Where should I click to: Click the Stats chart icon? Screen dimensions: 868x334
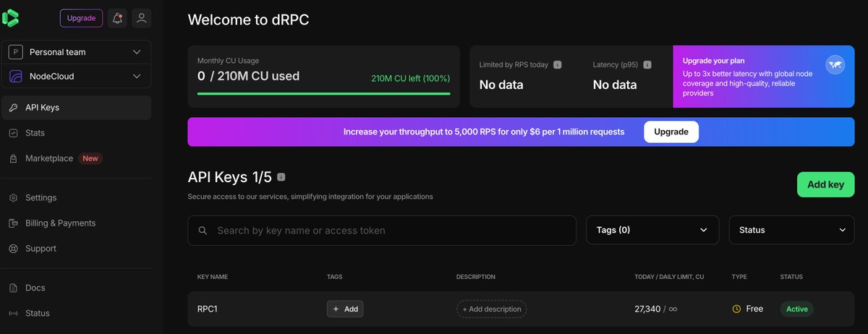click(x=13, y=133)
